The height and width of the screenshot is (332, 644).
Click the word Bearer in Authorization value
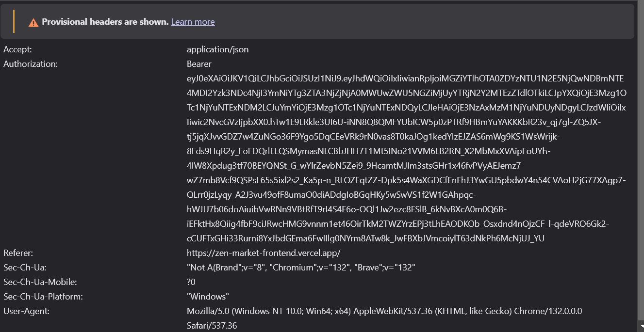[199, 64]
